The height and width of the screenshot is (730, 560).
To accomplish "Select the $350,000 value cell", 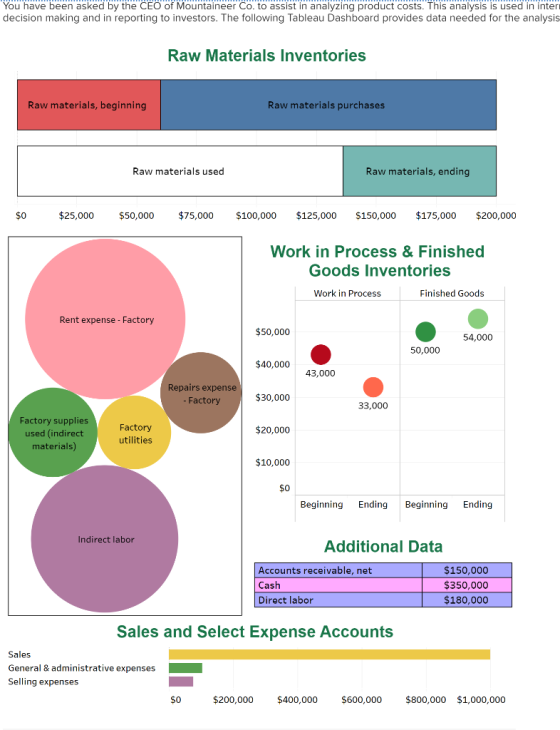I will tap(467, 585).
